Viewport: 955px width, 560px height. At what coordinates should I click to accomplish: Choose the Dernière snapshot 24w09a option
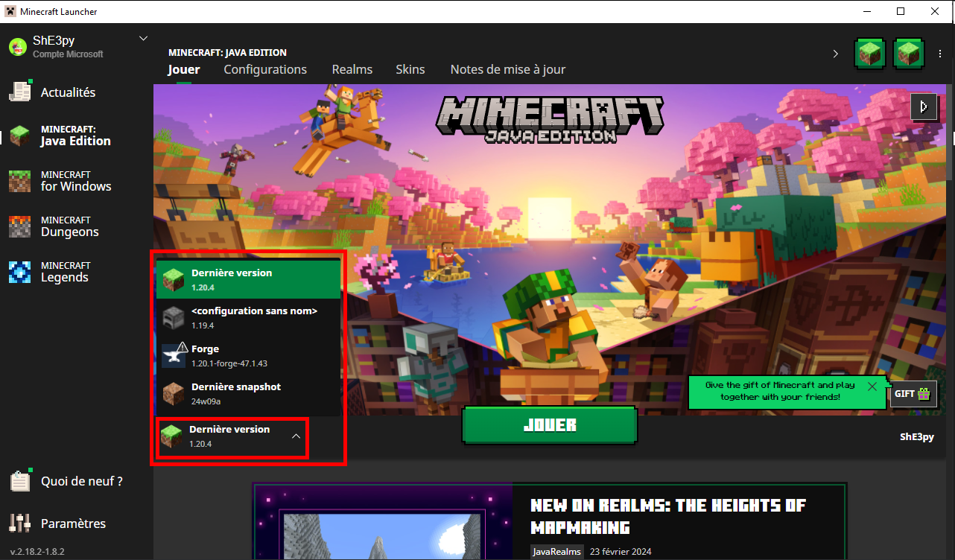(x=248, y=393)
